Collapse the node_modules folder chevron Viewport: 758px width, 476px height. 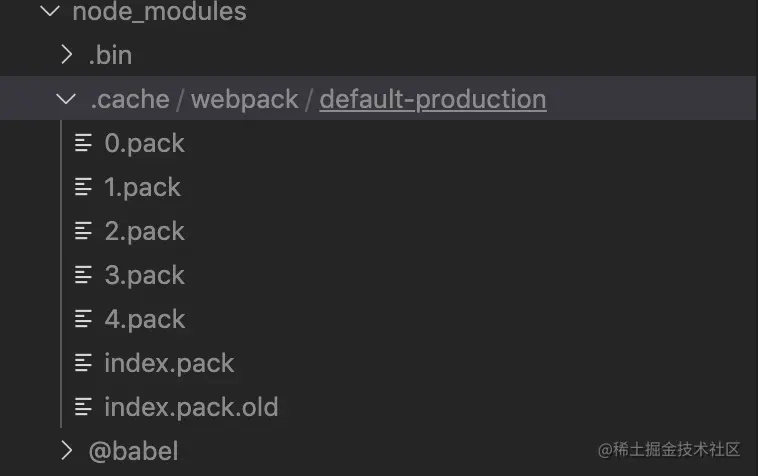[x=50, y=11]
